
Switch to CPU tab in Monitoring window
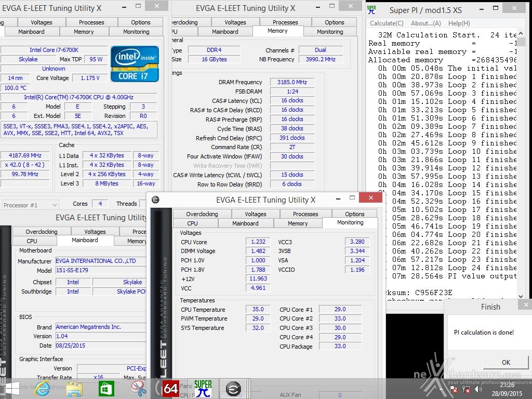192,223
